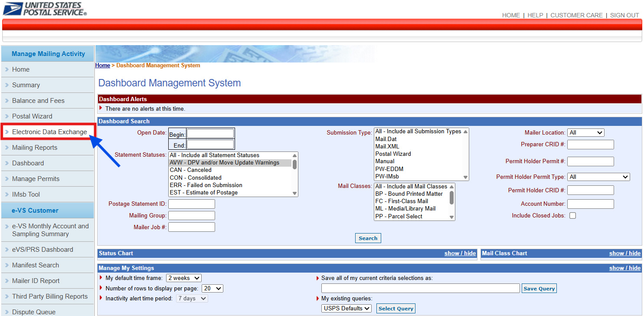Click down arrow of Submission Type list
Screen dimensions: 644x316
click(x=466, y=177)
